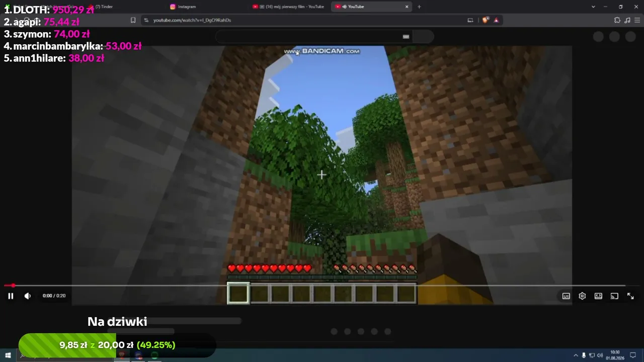The width and height of the screenshot is (644, 362).
Task: Open a new browser tab
Action: tap(419, 7)
